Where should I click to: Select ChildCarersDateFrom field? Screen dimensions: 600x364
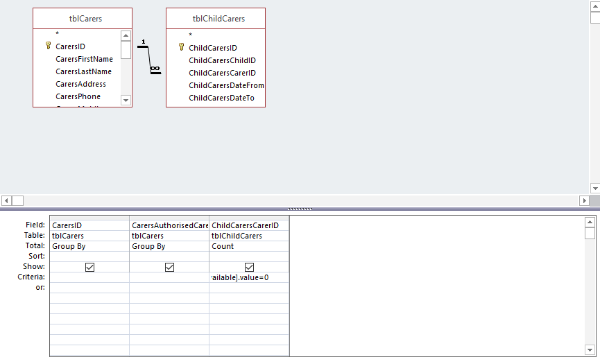click(x=226, y=86)
